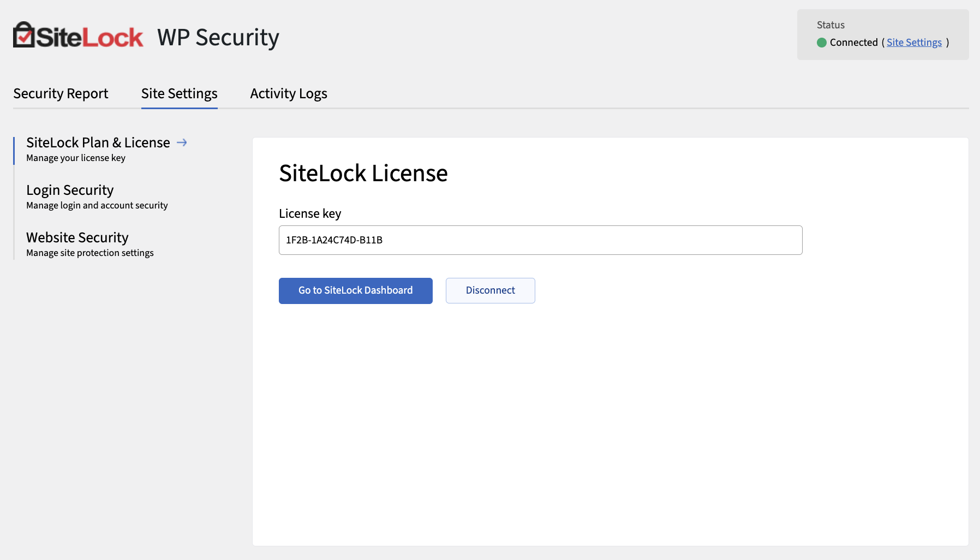
Task: Click the Status panel header
Action: click(x=829, y=25)
